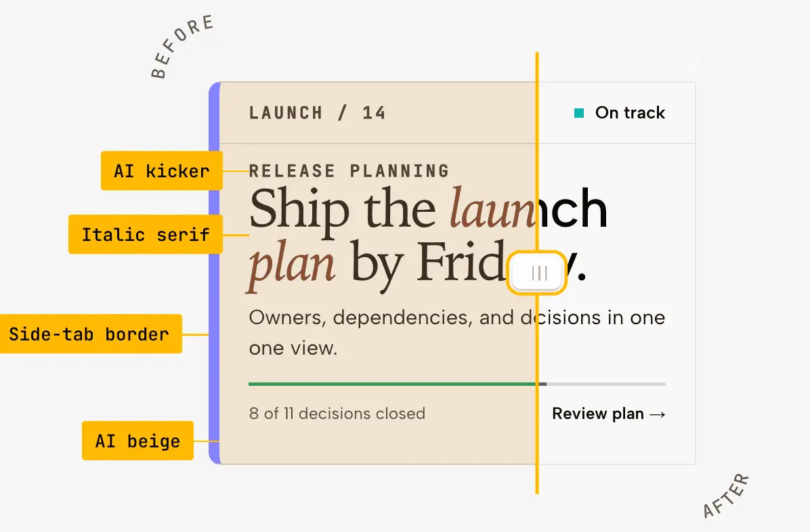Screen dimensions: 810x532
Task: Click the curved BEFORE label
Action: coord(182,47)
